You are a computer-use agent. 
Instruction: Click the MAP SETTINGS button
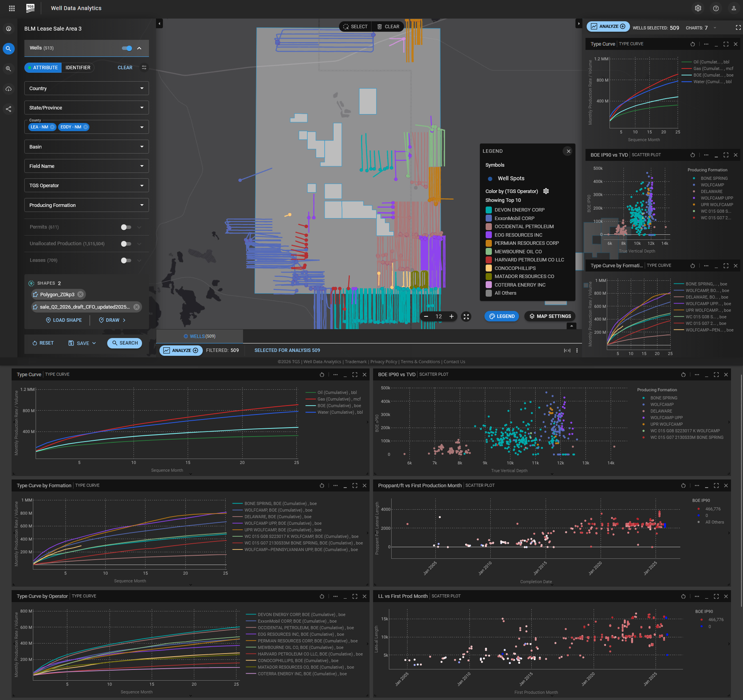tap(550, 316)
